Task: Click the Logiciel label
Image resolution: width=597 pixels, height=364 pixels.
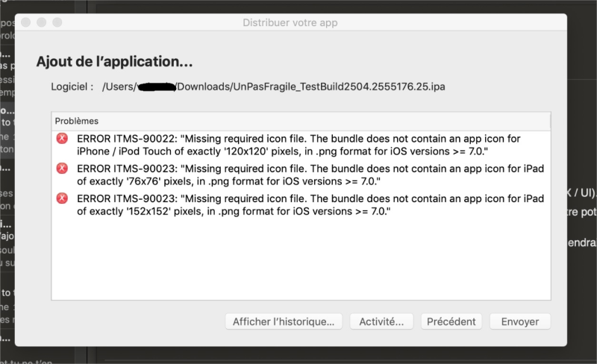Action: click(72, 87)
